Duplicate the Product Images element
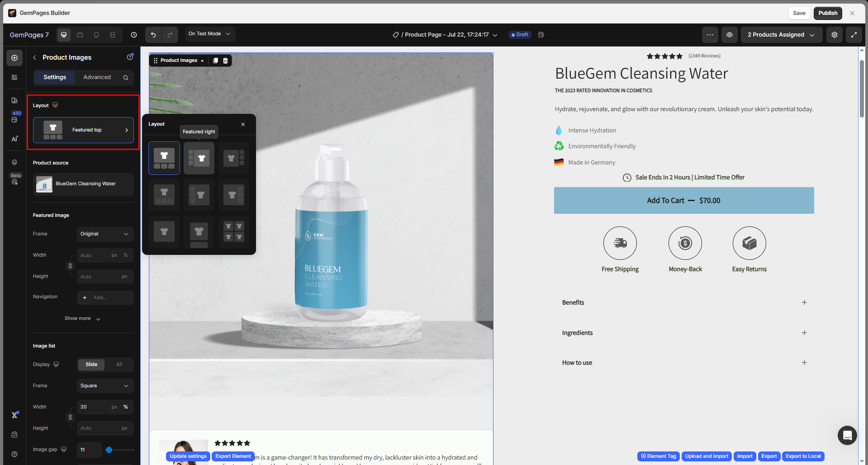Viewport: 868px width, 465px height. (215, 61)
